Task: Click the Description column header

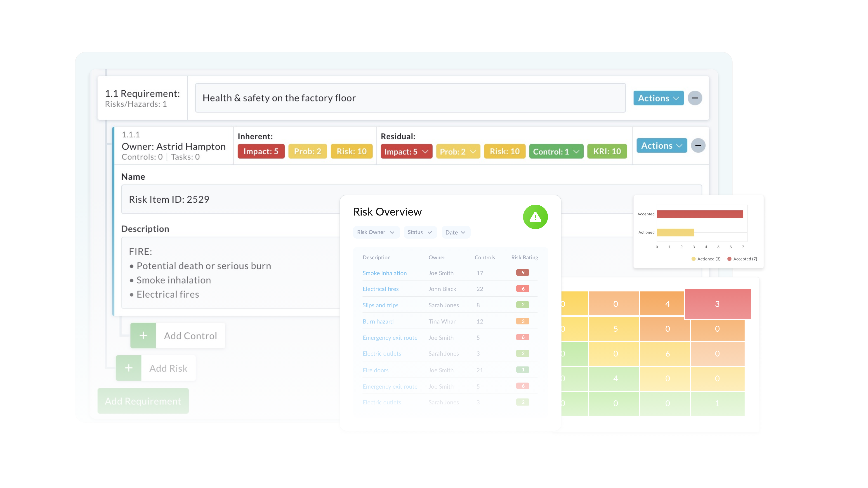Action: [x=376, y=257]
